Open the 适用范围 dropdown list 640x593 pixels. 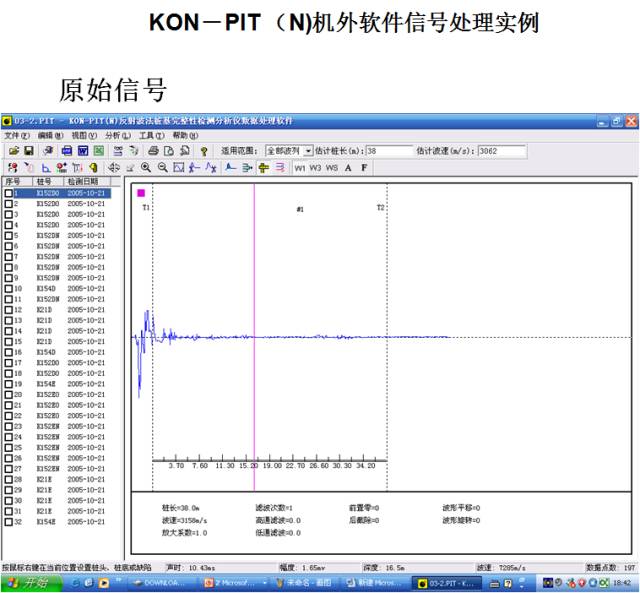pyautogui.click(x=308, y=151)
